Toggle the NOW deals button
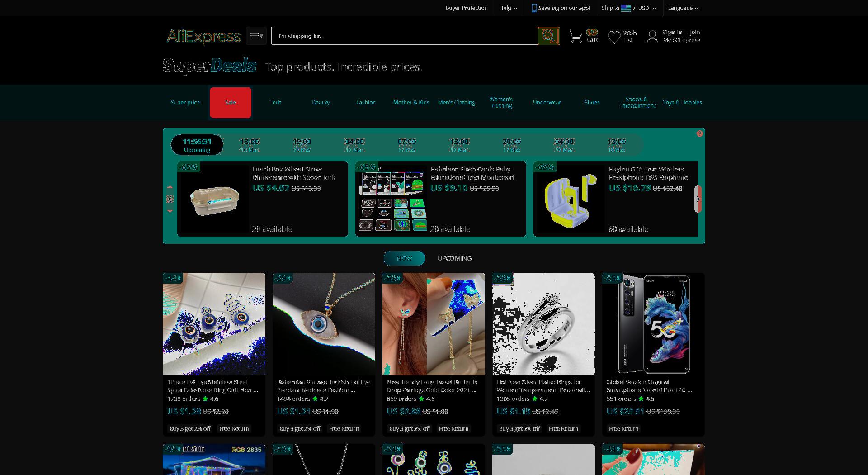Image resolution: width=868 pixels, height=475 pixels. click(404, 258)
